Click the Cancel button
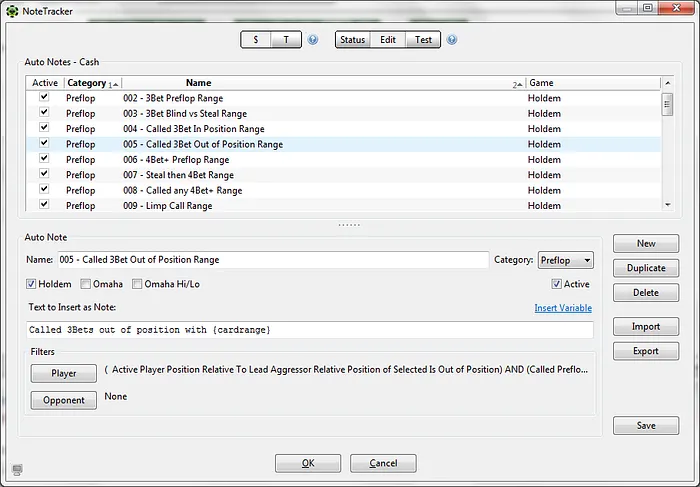700x487 pixels. [383, 463]
